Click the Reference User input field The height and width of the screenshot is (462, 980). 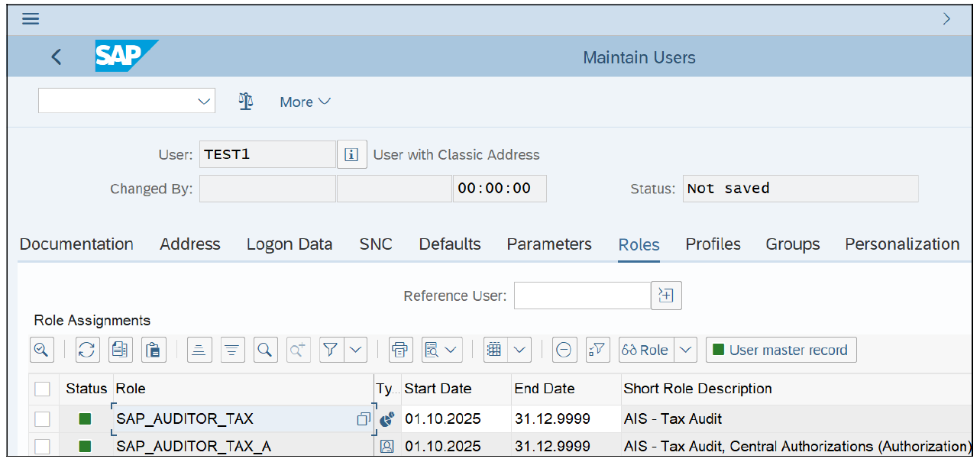pyautogui.click(x=581, y=296)
